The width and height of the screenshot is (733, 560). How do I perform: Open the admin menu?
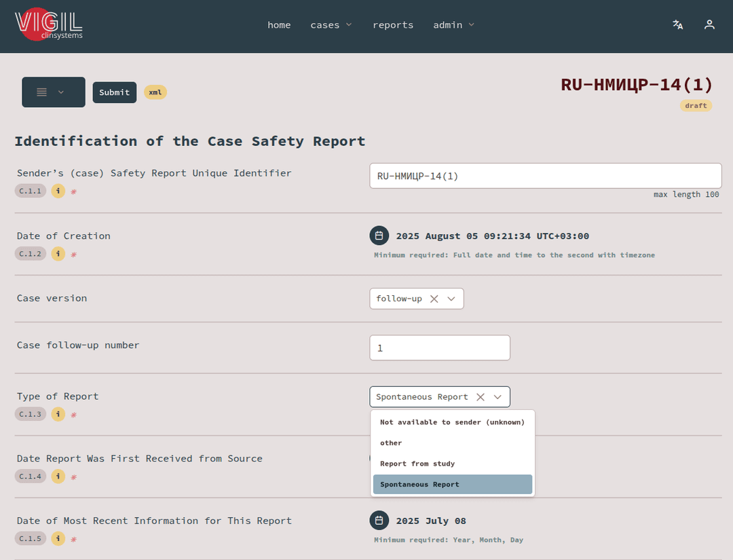453,24
